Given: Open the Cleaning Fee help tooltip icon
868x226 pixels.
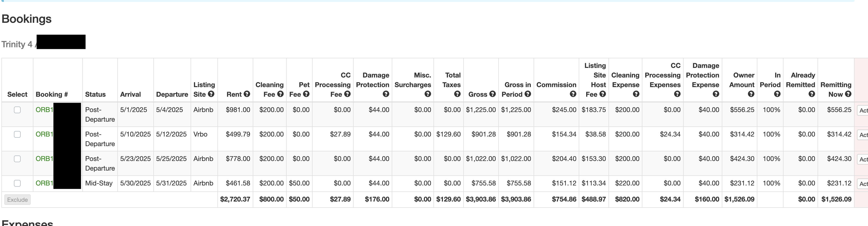Looking at the screenshot, I should (x=280, y=94).
